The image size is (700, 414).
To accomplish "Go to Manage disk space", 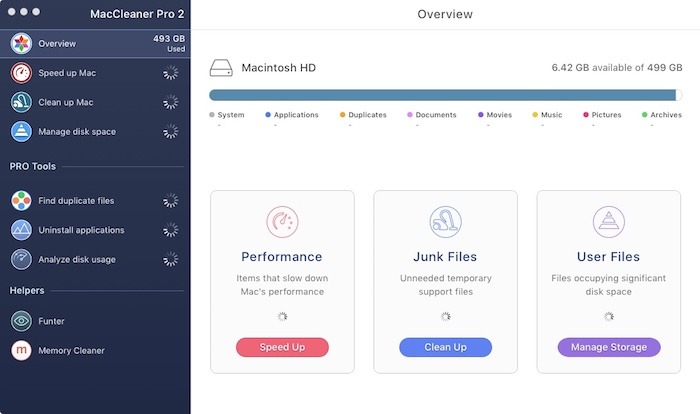I will [x=95, y=132].
